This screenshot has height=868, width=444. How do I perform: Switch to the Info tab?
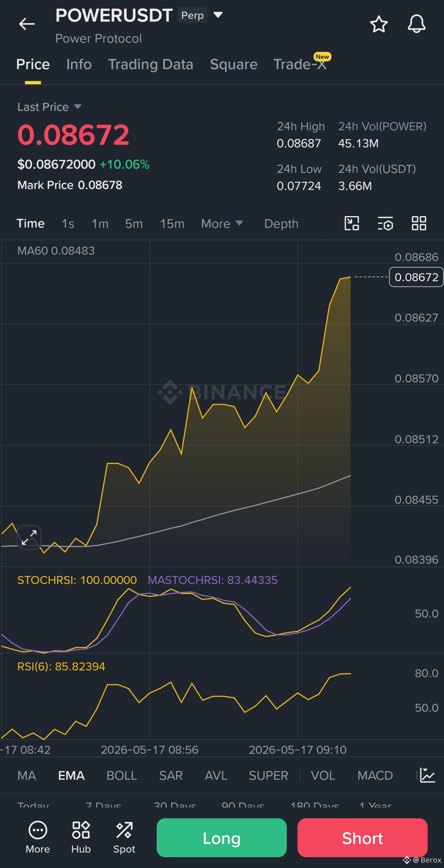coord(79,64)
